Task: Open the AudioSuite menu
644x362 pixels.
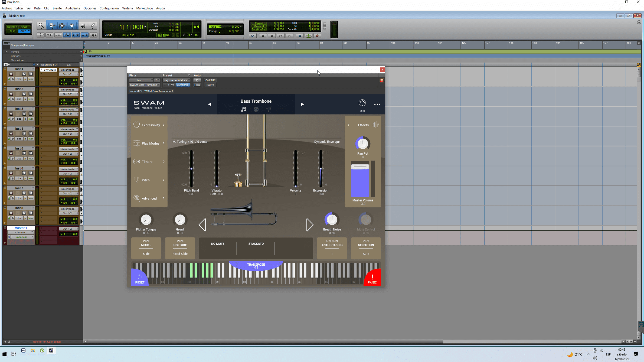Action: click(73, 8)
